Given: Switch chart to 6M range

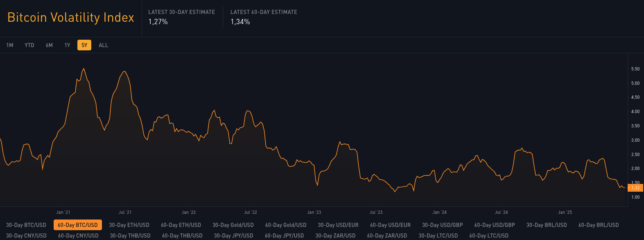Looking at the screenshot, I should pos(49,45).
